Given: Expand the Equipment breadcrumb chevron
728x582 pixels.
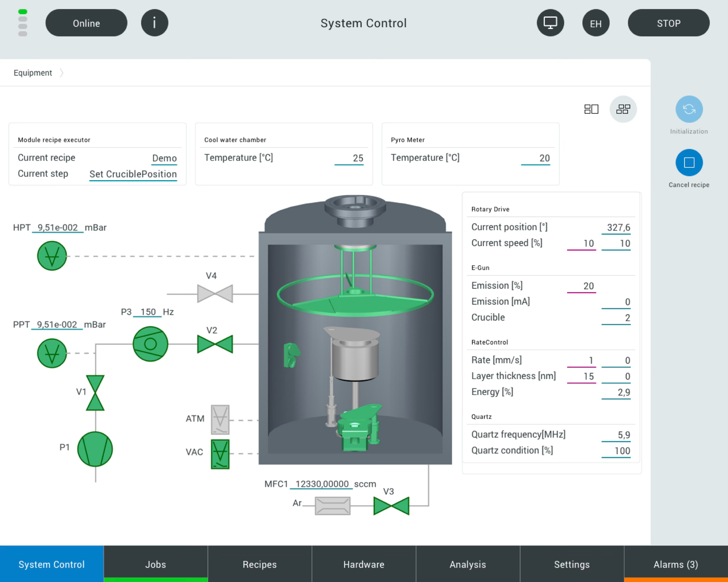Looking at the screenshot, I should (x=62, y=73).
